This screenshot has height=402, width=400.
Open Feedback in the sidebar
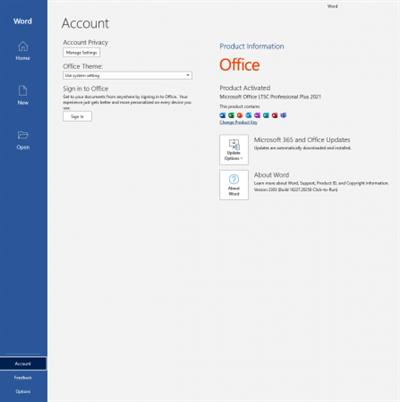point(23,378)
